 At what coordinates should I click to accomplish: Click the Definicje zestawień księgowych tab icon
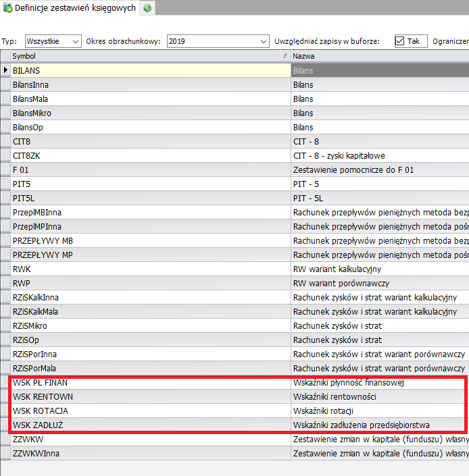point(8,8)
